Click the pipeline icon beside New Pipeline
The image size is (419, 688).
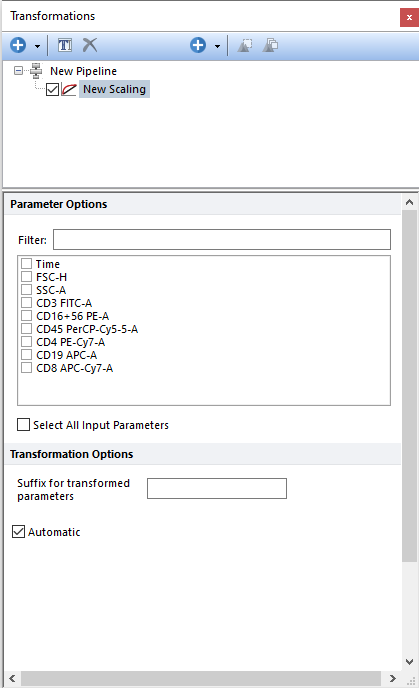click(36, 71)
